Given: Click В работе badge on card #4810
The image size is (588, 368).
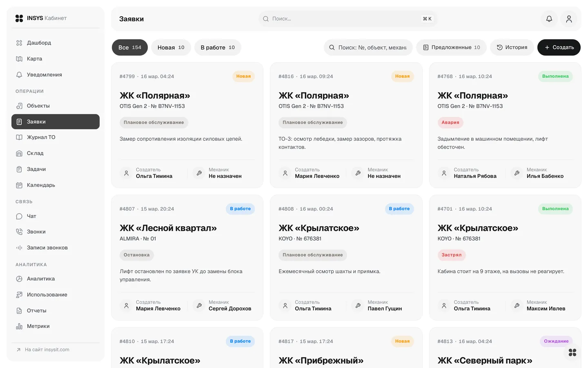Looking at the screenshot, I should coord(240,341).
